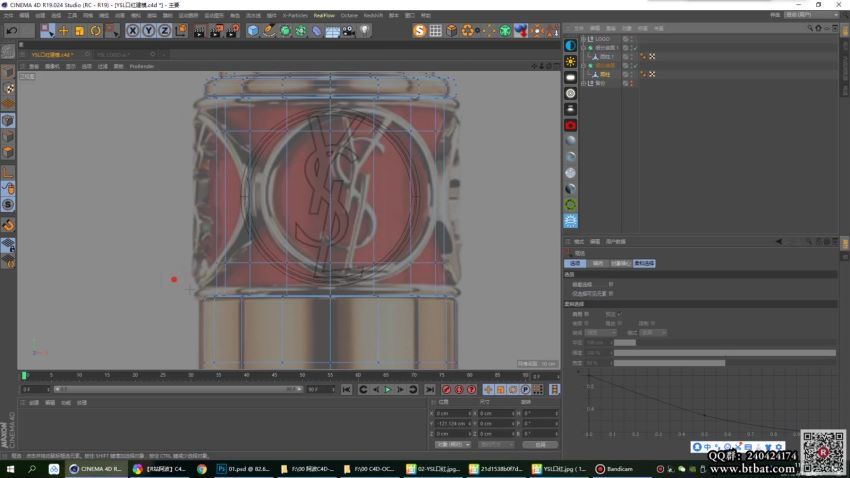850x478 pixels.
Task: Click the checkered tag on the highlighted spline row
Action: click(652, 74)
